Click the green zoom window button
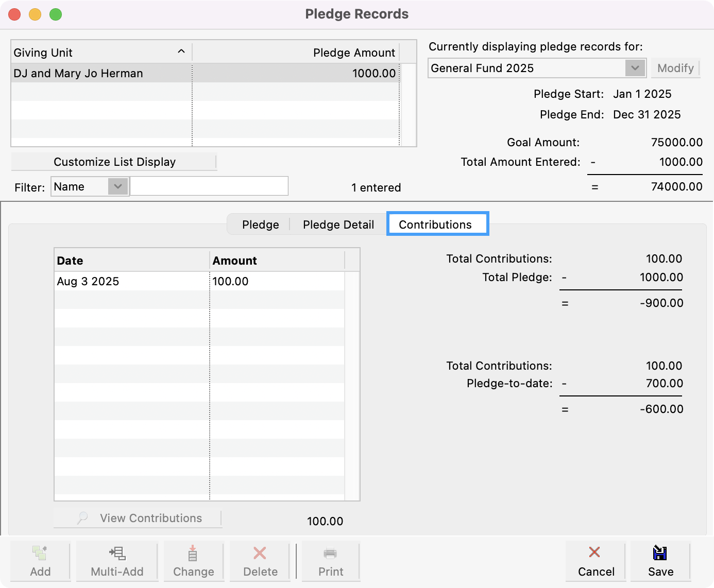 56,14
